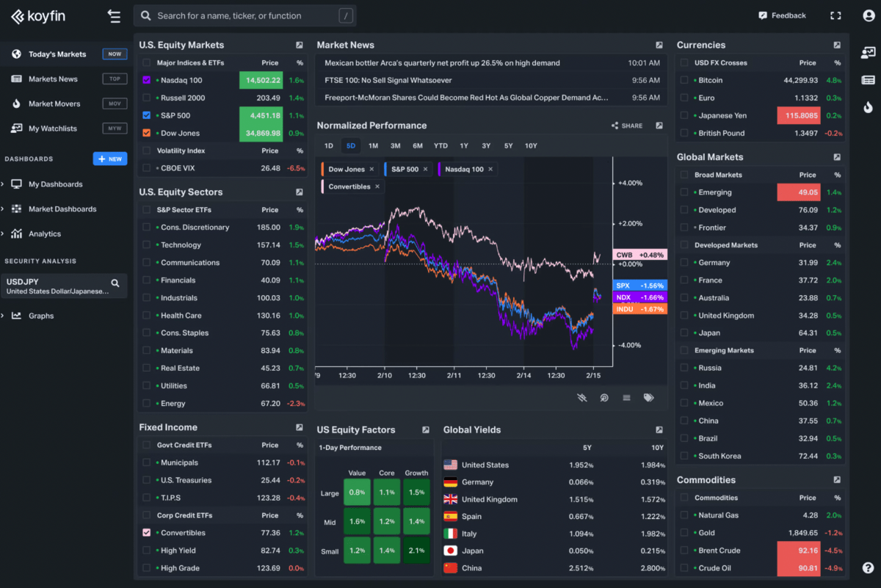
Task: Expand the Global Yields panel
Action: coord(659,430)
